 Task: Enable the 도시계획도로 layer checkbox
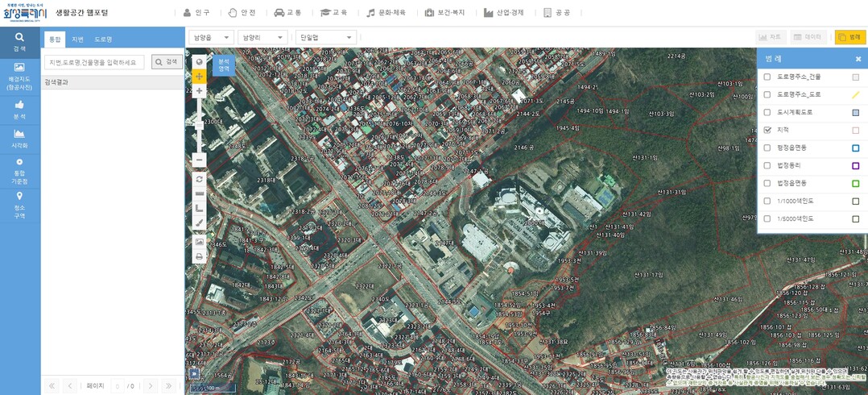coord(767,112)
